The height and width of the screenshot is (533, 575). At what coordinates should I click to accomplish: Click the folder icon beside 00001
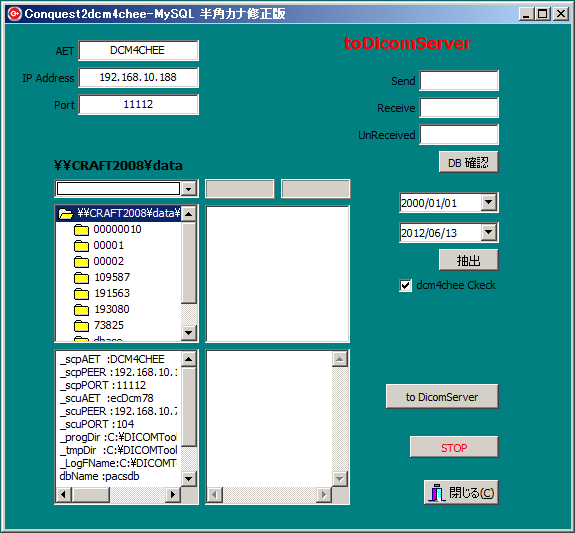pos(81,246)
